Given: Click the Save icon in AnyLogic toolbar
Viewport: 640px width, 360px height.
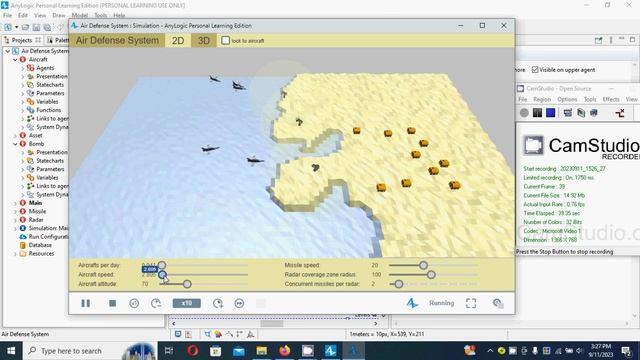Looking at the screenshot, I should coord(36,27).
